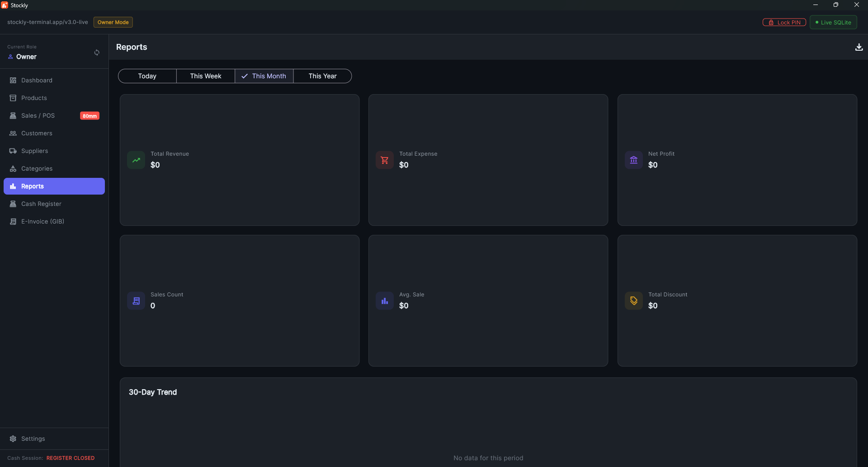Click the Sales / POS register icon

coord(13,115)
